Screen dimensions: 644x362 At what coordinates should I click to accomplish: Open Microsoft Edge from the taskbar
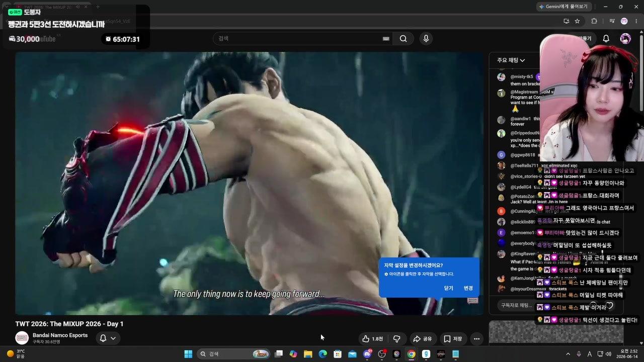(323, 354)
